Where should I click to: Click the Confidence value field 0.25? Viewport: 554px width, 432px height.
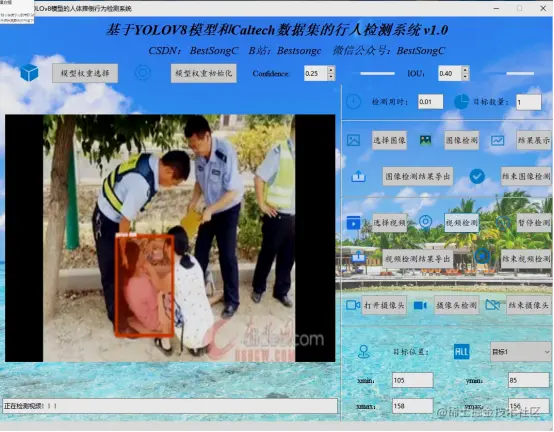316,73
